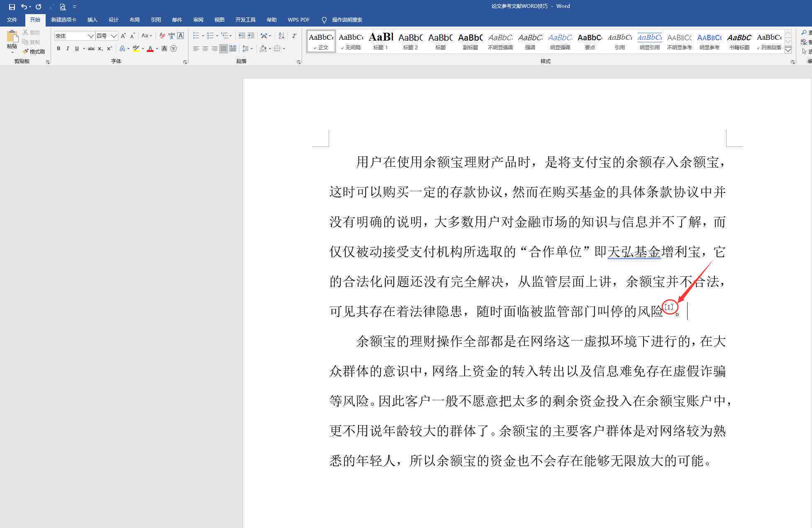Viewport: 812px width, 528px height.
Task: Apply the 无间隔 style
Action: [351, 41]
